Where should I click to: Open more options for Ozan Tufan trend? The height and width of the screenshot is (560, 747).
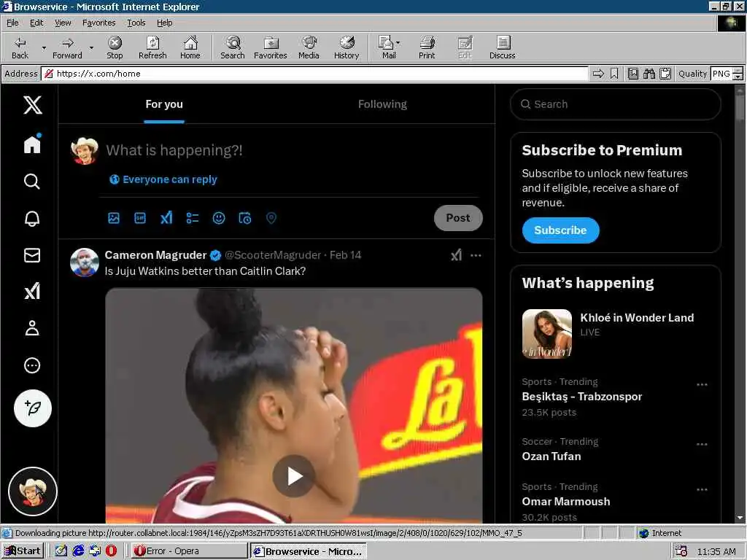coord(701,444)
